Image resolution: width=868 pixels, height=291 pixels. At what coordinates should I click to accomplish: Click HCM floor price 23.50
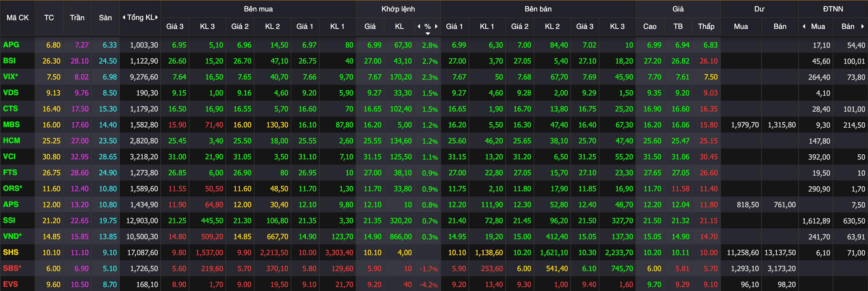tap(108, 141)
